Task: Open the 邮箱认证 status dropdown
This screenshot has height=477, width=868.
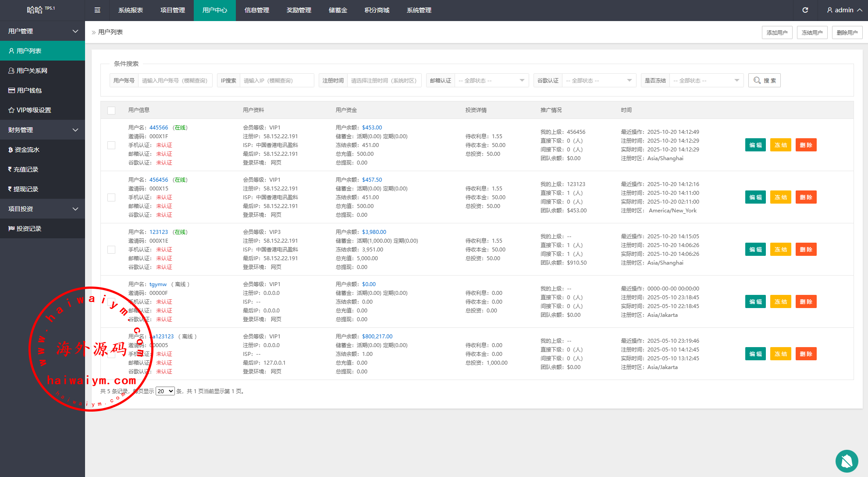Action: pos(491,80)
